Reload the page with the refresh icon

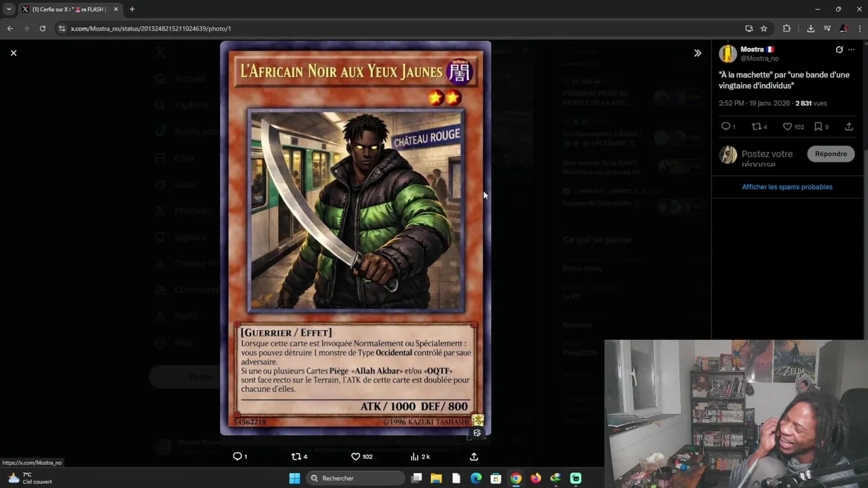pyautogui.click(x=42, y=28)
